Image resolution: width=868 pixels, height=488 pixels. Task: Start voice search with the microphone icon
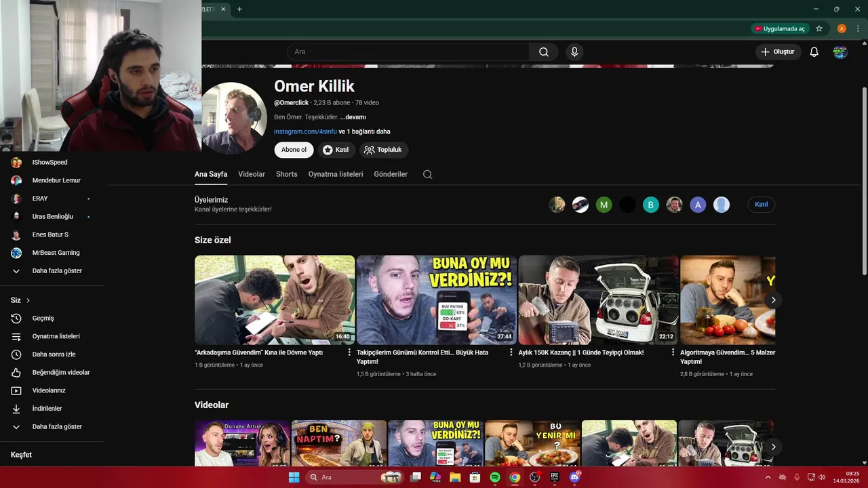tap(574, 52)
